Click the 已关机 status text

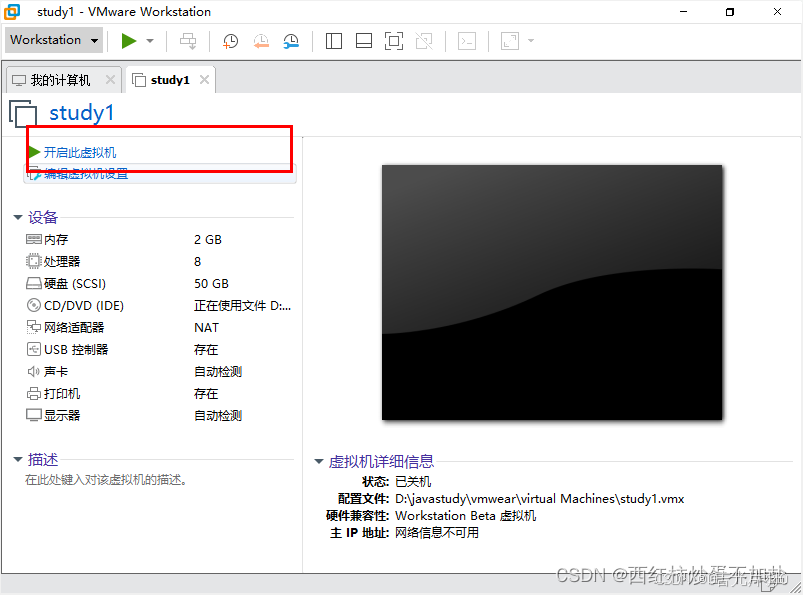tap(413, 481)
